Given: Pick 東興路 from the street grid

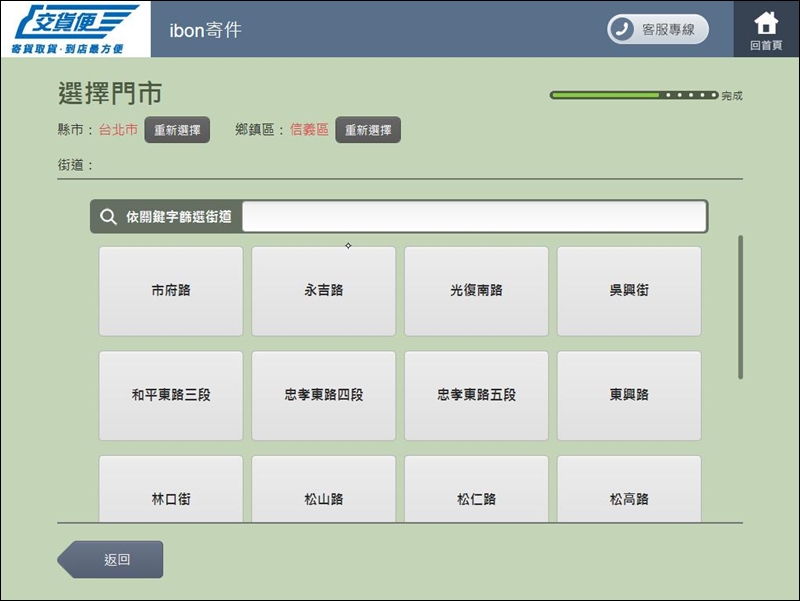Looking at the screenshot, I should [x=629, y=395].
